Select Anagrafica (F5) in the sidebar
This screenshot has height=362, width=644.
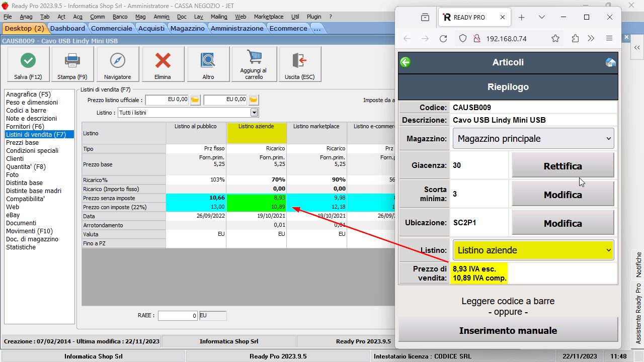point(28,94)
